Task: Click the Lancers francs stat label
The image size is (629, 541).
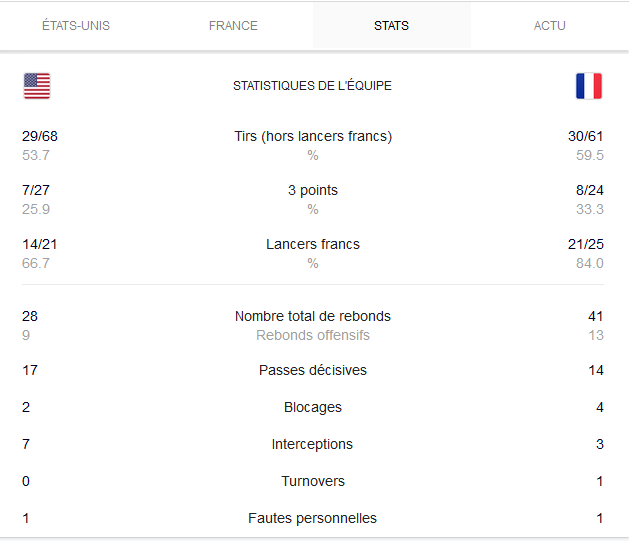Action: coord(313,244)
